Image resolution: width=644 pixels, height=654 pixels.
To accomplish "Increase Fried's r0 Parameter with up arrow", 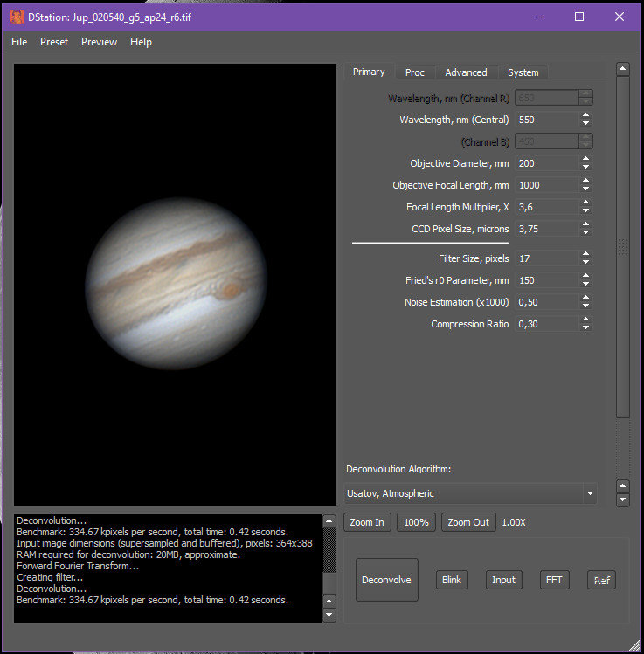I will (586, 276).
